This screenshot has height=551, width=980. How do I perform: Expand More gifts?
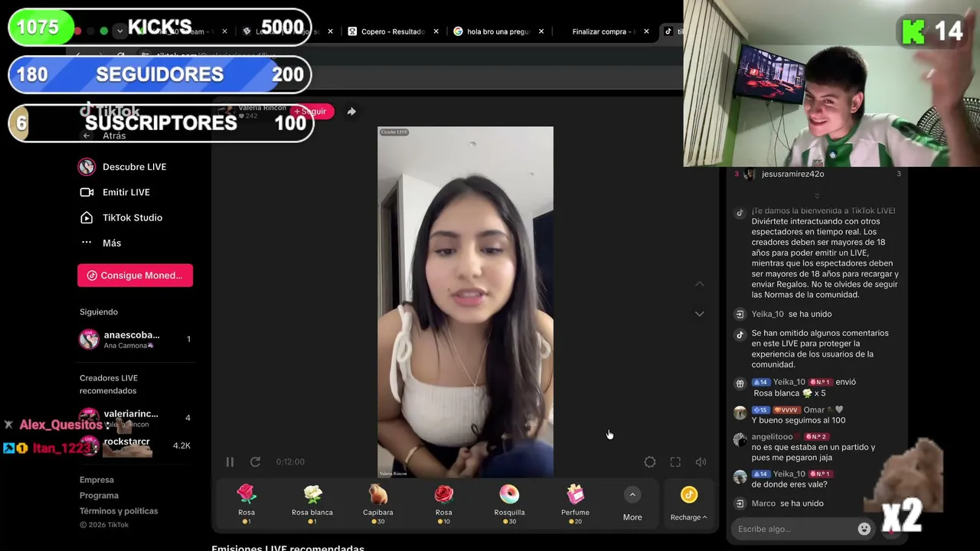(632, 505)
